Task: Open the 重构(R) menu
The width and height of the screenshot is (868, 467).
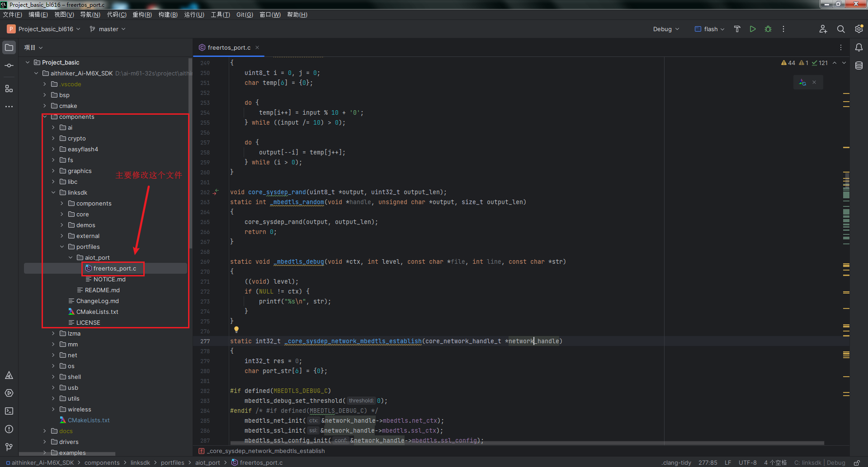Action: 142,14
